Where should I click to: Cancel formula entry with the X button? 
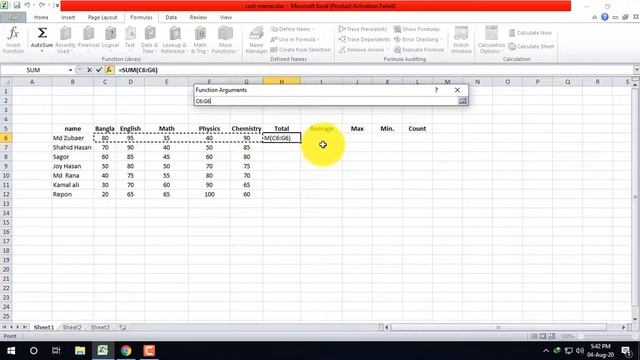tap(89, 70)
